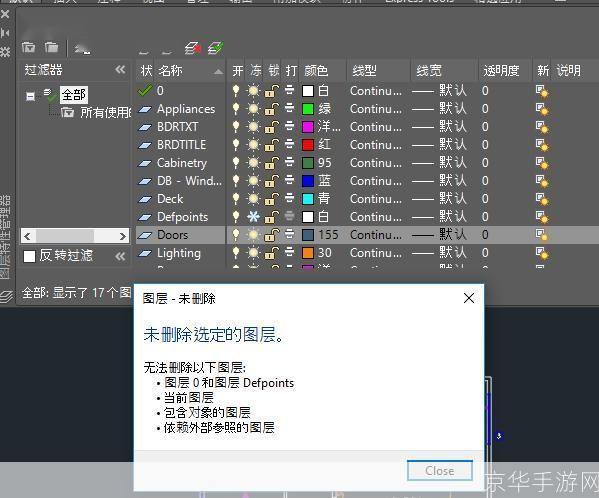Click new viewport freeze icon for Appliances
The width and height of the screenshot is (599, 498).
[542, 109]
